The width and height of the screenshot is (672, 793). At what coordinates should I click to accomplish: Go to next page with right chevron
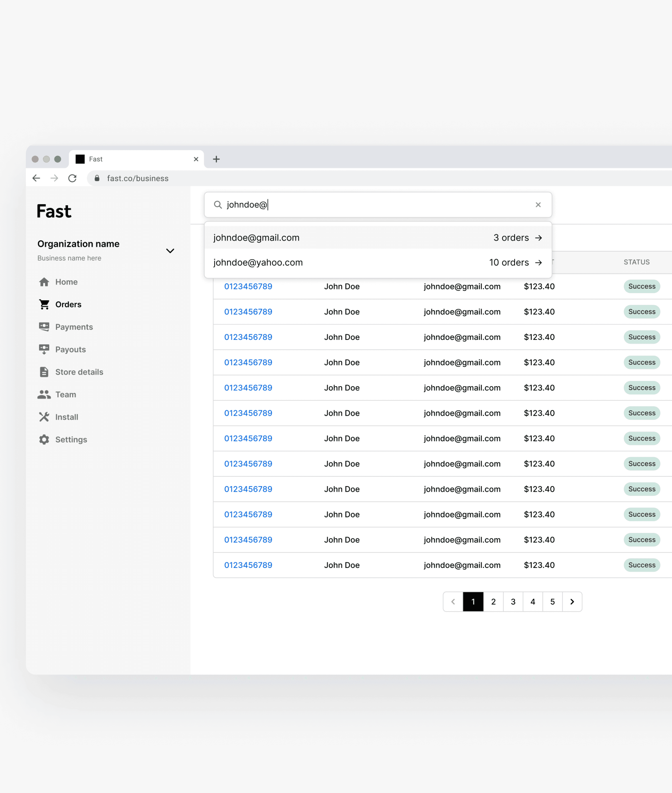[572, 602]
